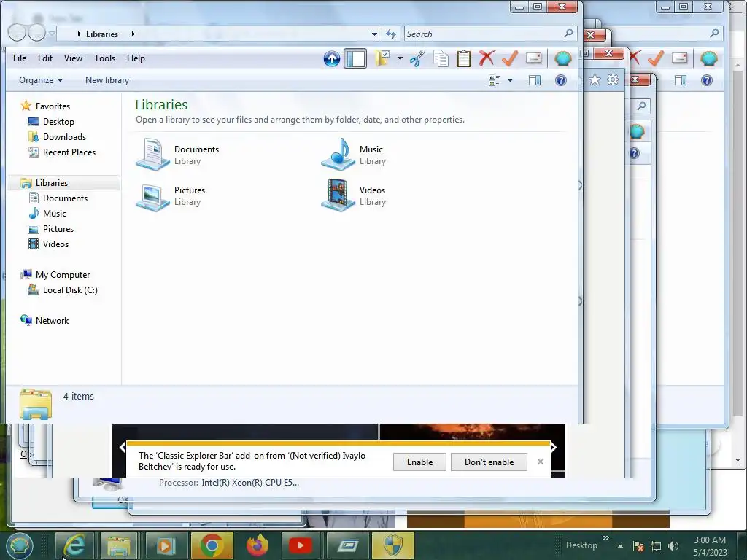
Task: Open the Edit menu
Action: pyautogui.click(x=45, y=58)
